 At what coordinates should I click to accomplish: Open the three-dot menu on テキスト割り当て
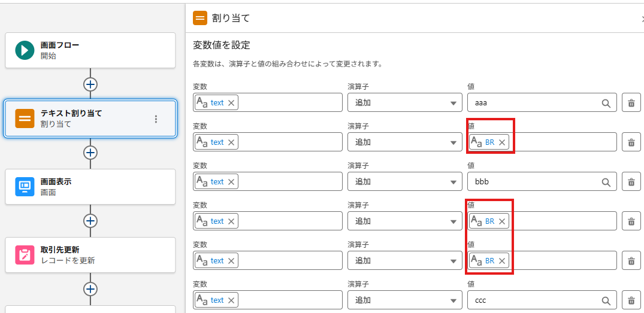click(156, 119)
